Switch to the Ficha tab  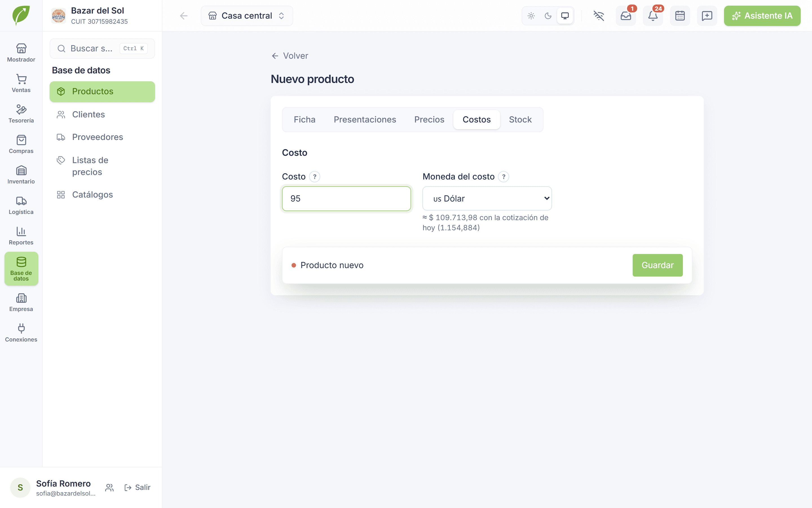[304, 120]
